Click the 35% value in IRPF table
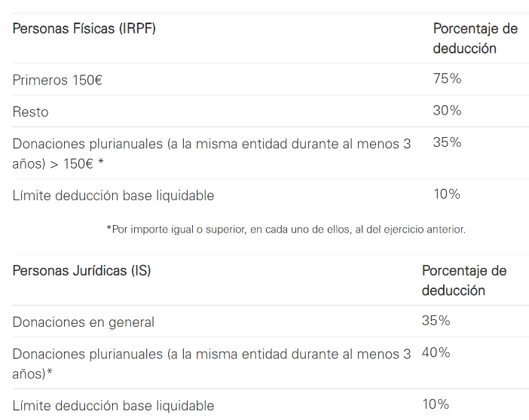The width and height of the screenshot is (529, 420). point(447,142)
